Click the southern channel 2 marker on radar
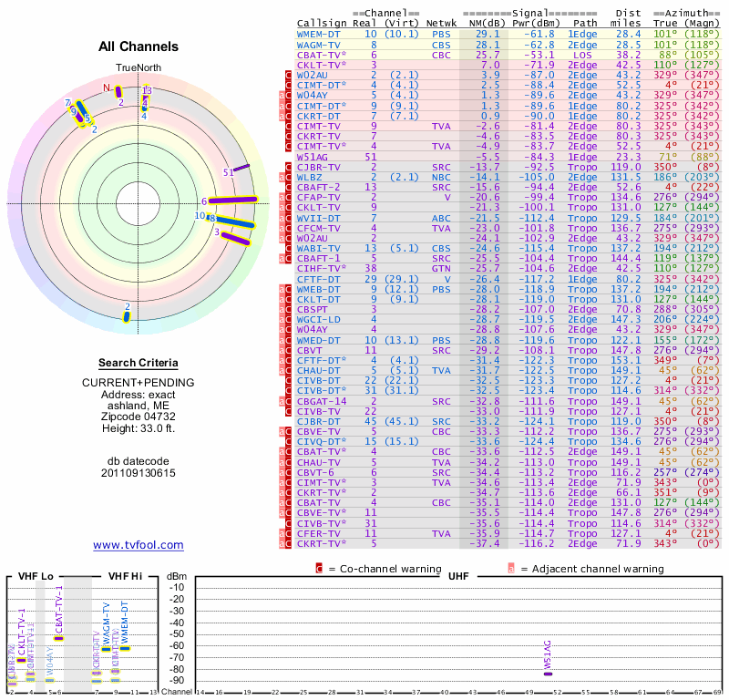Image resolution: width=729 pixels, height=700 pixels. (128, 315)
